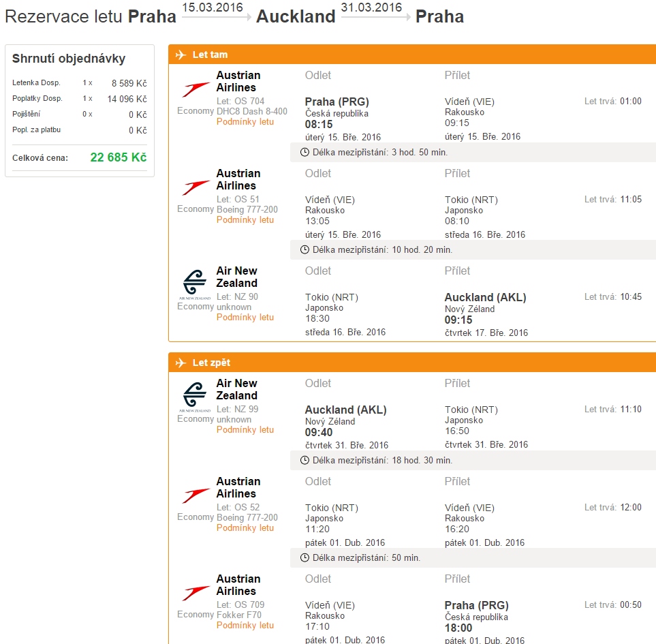Screen dimensions: 656x644
Task: Click total price 22 685 Kč
Action: (119, 157)
